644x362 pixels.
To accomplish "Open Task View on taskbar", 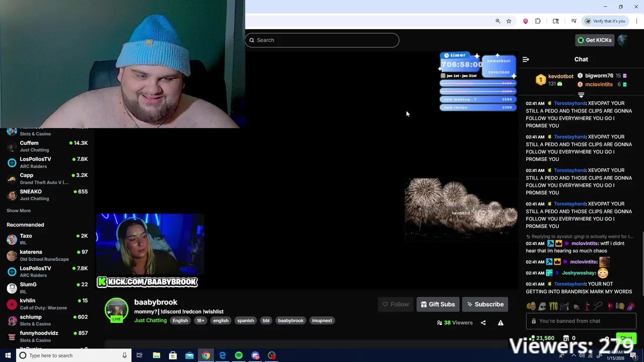I will click(139, 355).
